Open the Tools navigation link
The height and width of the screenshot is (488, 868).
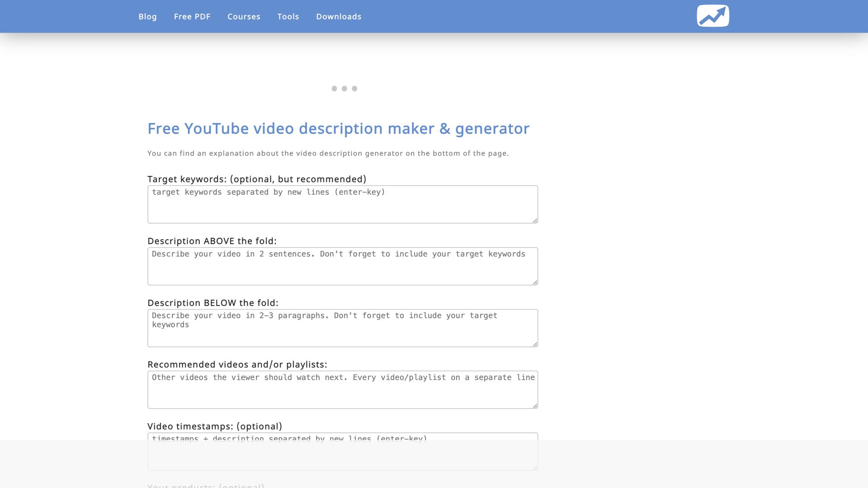288,17
